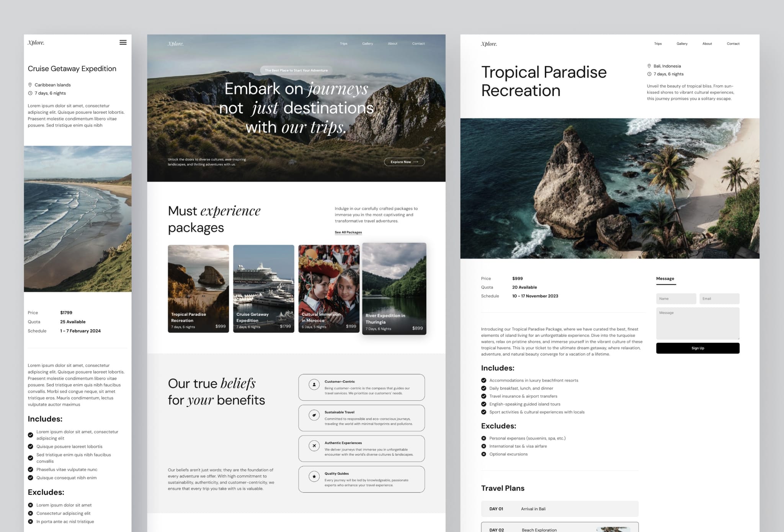This screenshot has height=532, width=784.
Task: Click cross icon beside Consectetur adipiscing elit
Action: pos(31,513)
